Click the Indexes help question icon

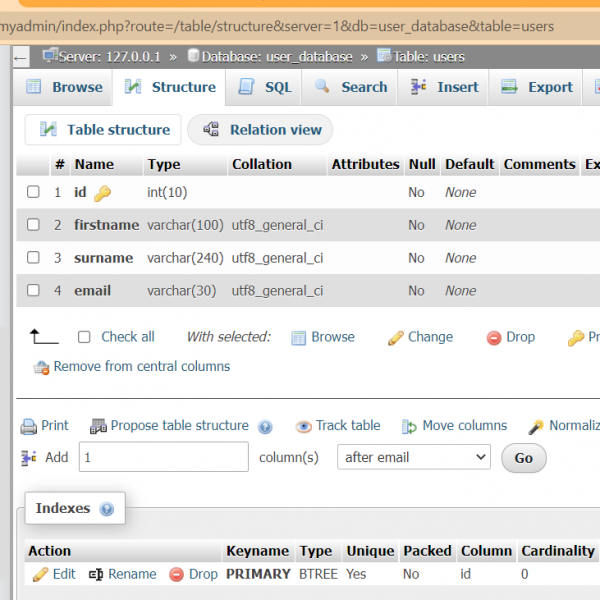pyautogui.click(x=106, y=509)
